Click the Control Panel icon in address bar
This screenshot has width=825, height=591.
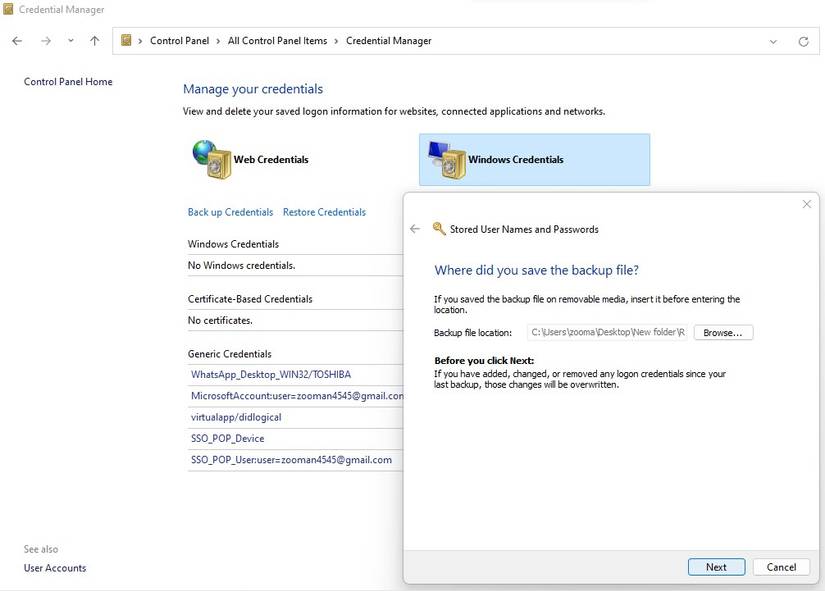click(x=127, y=41)
